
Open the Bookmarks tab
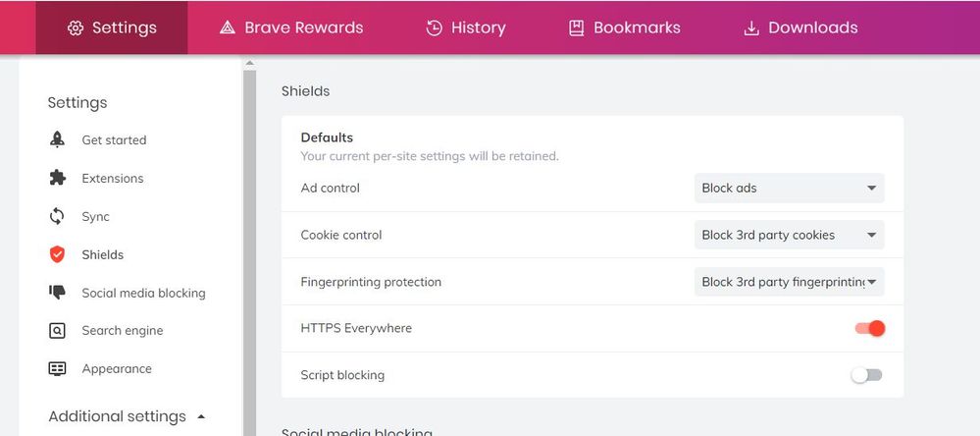(x=625, y=27)
